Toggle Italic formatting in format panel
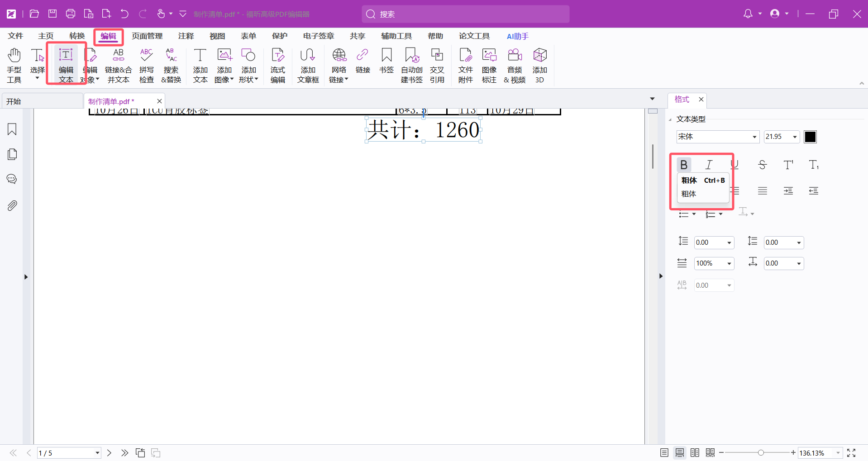Viewport: 868px width, 461px height. click(709, 165)
